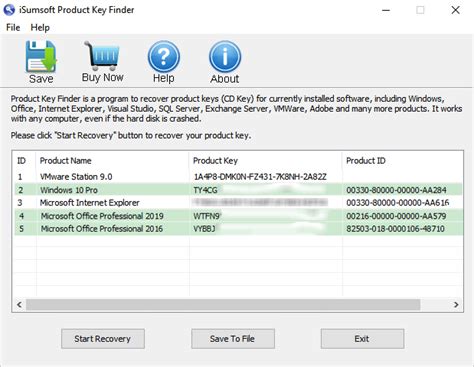Click product ID 00330-80000-00000-AA284

pyautogui.click(x=396, y=190)
